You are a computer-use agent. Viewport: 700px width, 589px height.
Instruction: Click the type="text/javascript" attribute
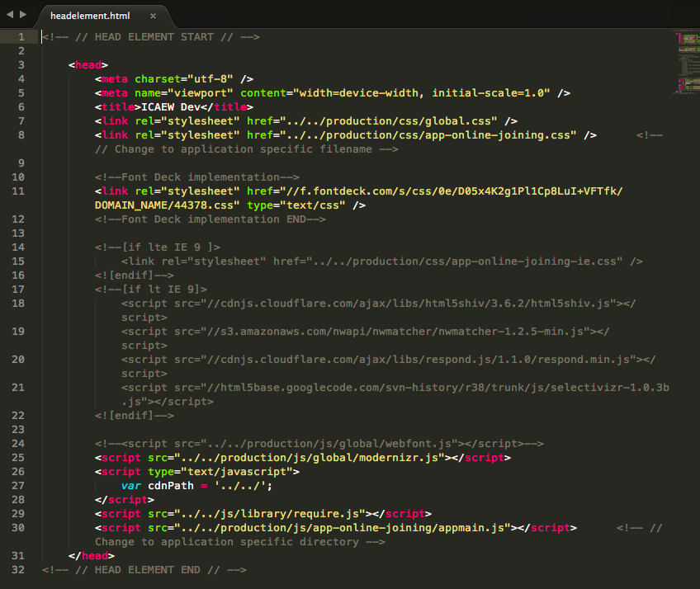click(x=220, y=472)
